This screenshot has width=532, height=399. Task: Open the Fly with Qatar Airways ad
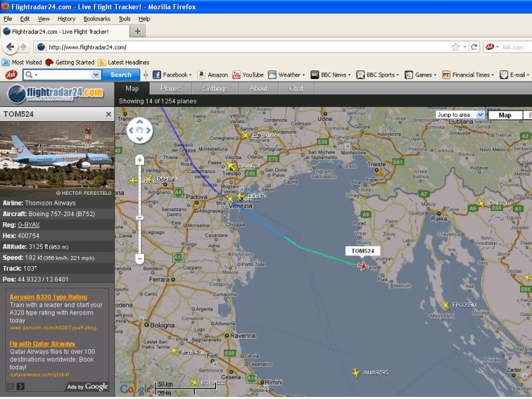42,344
